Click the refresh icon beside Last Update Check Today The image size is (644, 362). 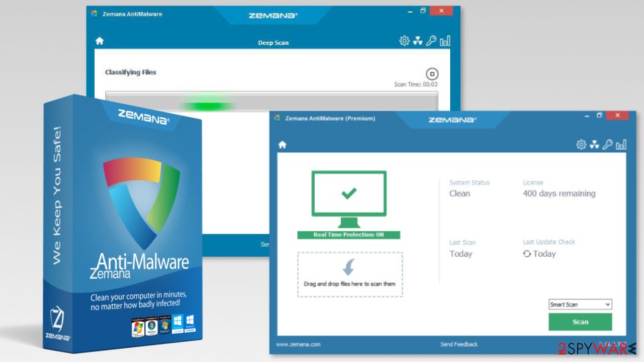(x=527, y=253)
